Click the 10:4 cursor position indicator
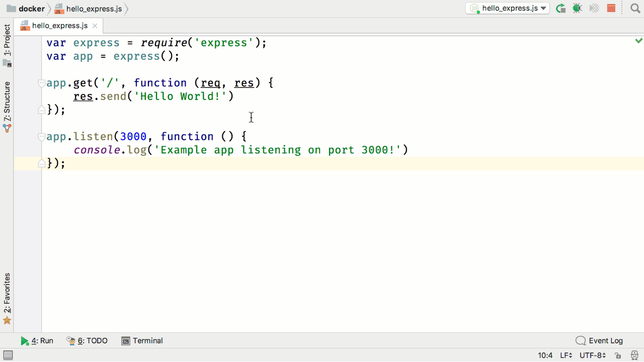The image size is (644, 362). (545, 355)
